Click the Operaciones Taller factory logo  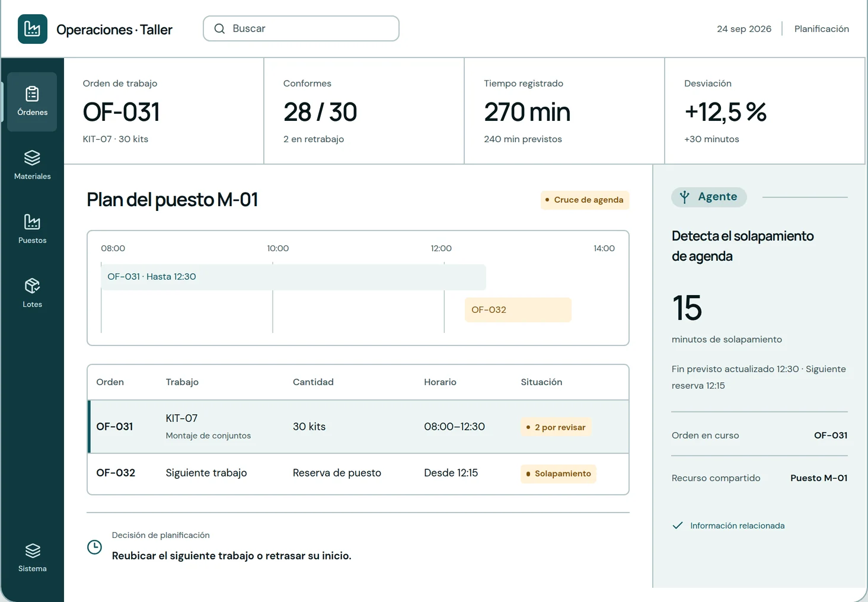33,29
